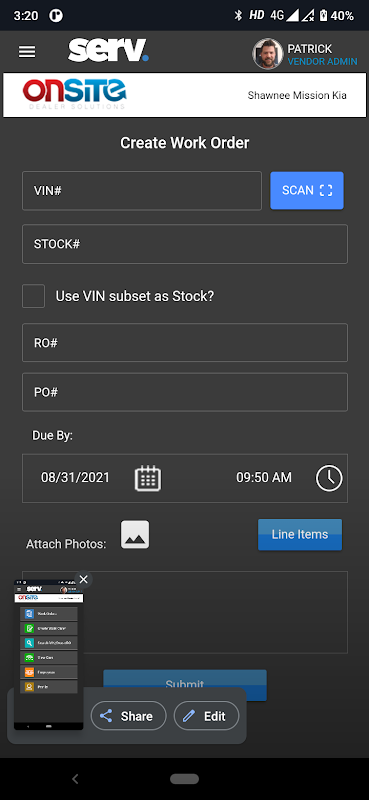
Task: Open the clock time picker icon
Action: (x=329, y=479)
